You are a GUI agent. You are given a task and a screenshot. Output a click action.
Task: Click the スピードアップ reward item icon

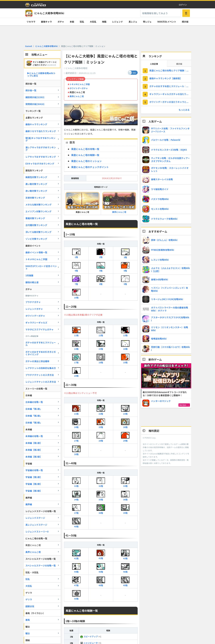click(81, 637)
